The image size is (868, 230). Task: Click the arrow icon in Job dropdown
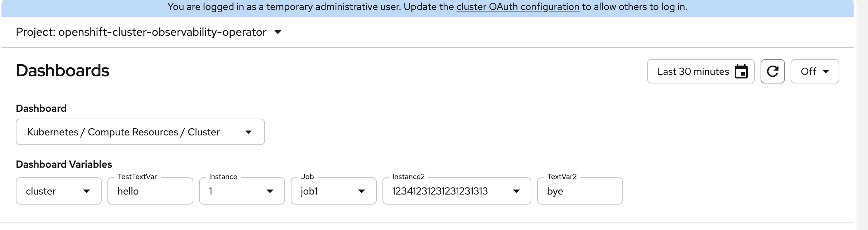click(x=362, y=191)
